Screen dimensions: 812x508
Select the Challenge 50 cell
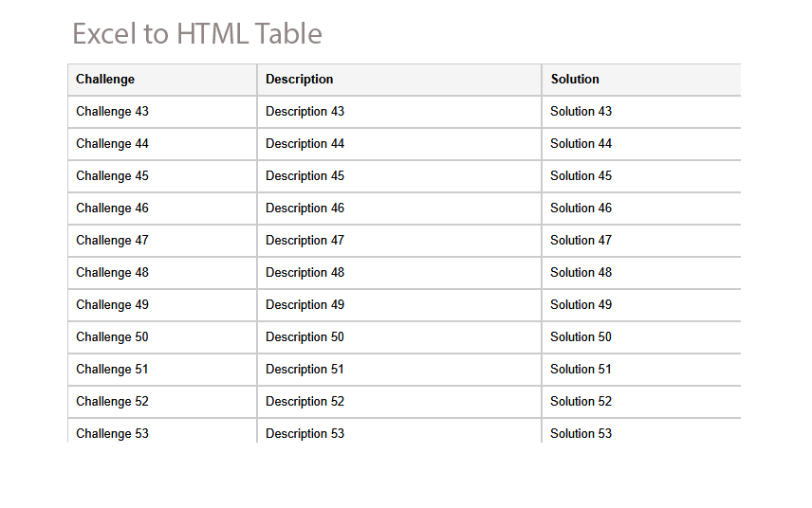[x=162, y=337]
